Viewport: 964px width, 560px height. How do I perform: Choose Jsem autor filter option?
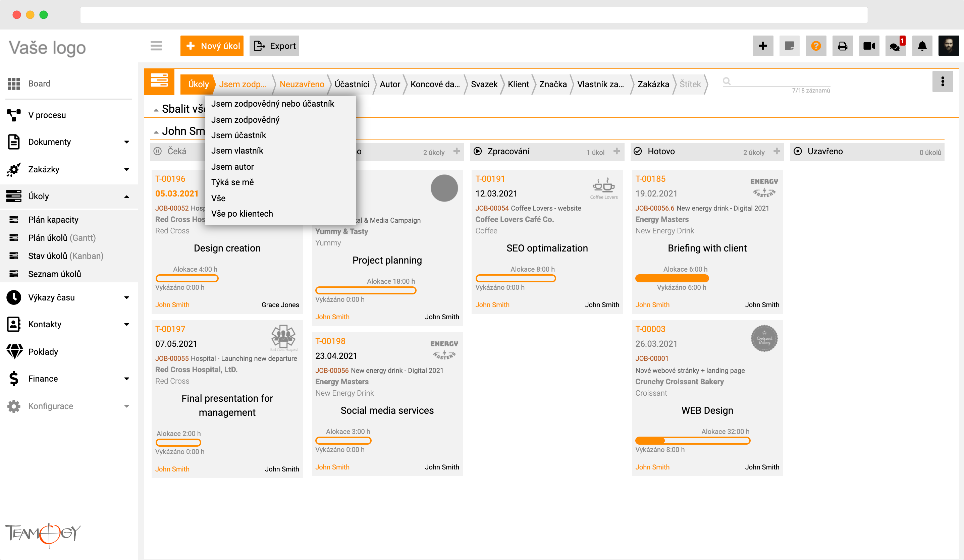(x=232, y=167)
